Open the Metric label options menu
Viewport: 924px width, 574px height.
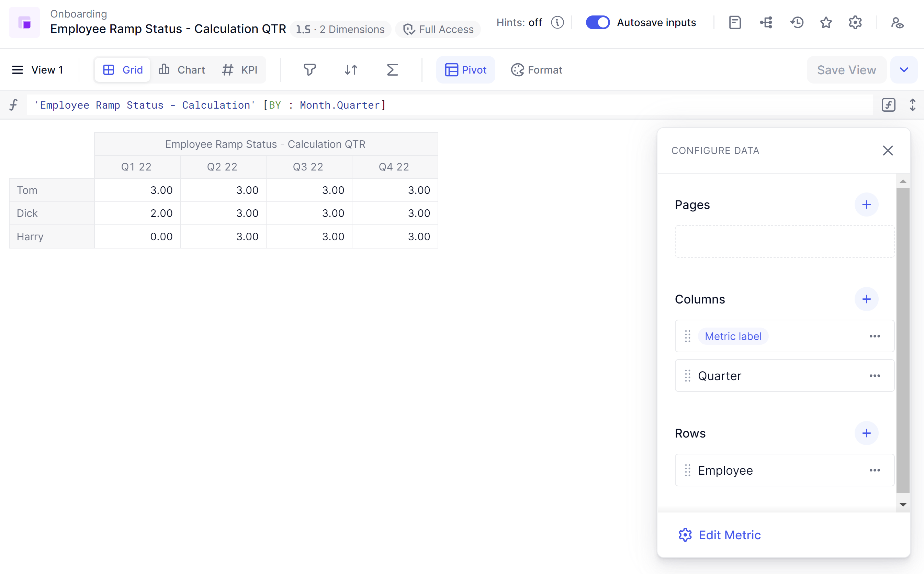[x=875, y=336]
